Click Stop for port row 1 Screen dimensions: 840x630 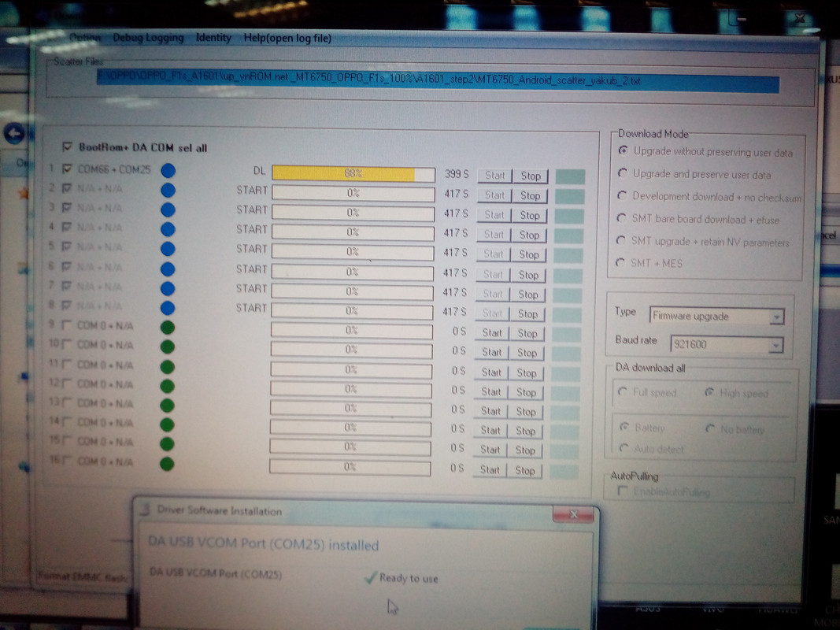pos(531,176)
